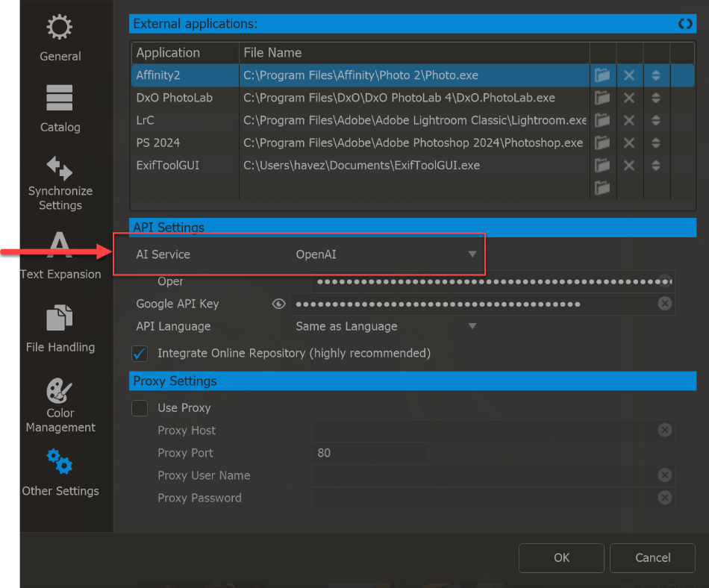The image size is (709, 588).
Task: Reorder PS 2024 row with up-down arrows
Action: (656, 143)
